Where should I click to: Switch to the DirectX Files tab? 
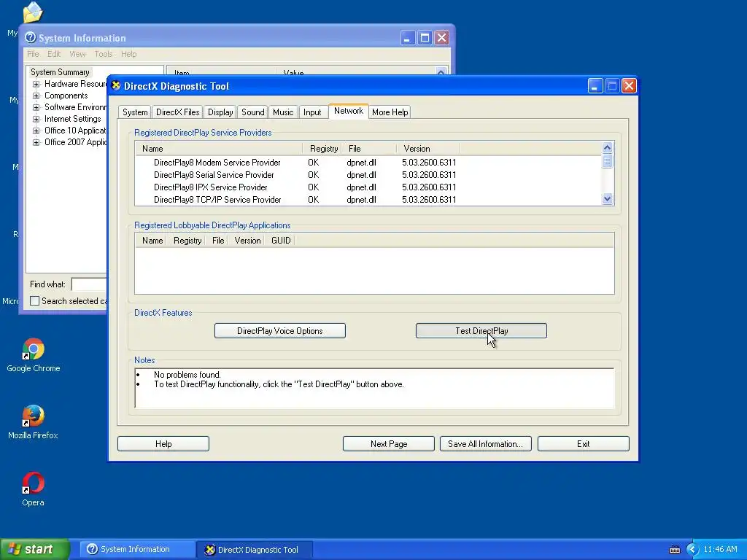pyautogui.click(x=178, y=112)
